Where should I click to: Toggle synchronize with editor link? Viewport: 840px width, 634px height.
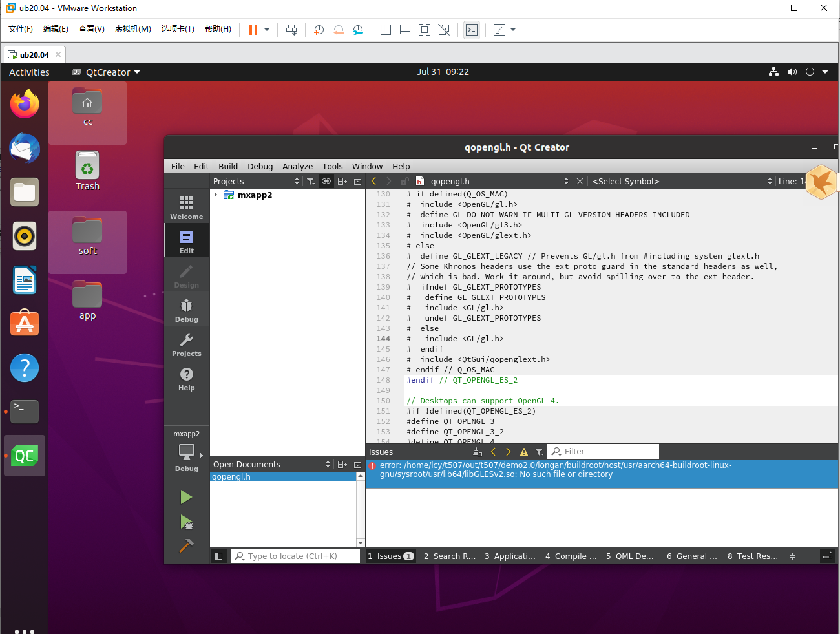tap(326, 181)
